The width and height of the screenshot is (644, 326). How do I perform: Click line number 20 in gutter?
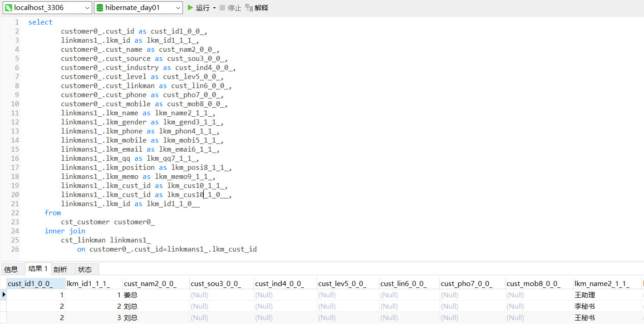point(15,195)
